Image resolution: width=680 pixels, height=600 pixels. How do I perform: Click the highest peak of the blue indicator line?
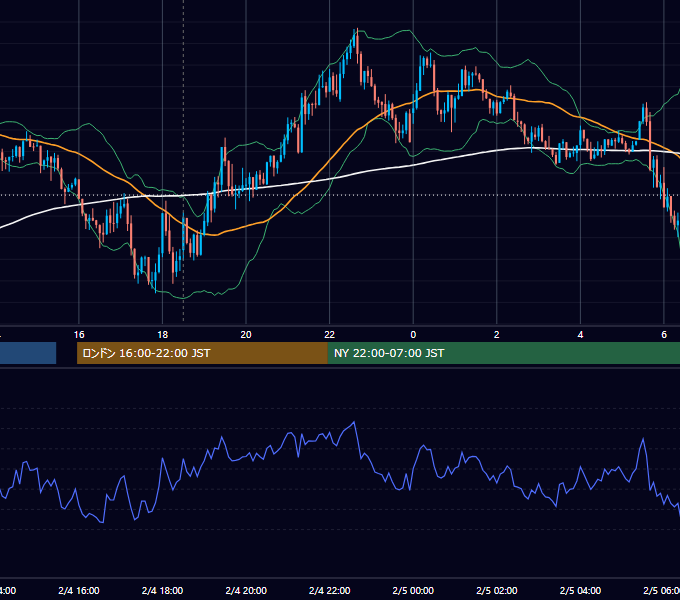click(x=354, y=422)
